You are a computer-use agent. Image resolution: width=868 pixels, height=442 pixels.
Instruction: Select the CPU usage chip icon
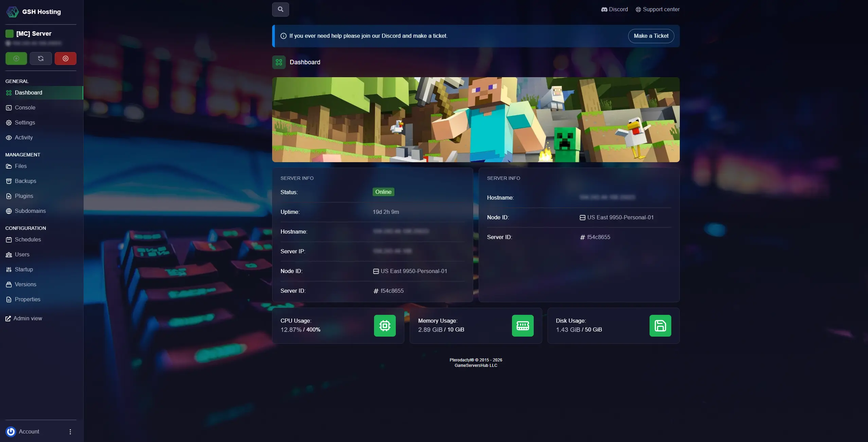(x=384, y=325)
